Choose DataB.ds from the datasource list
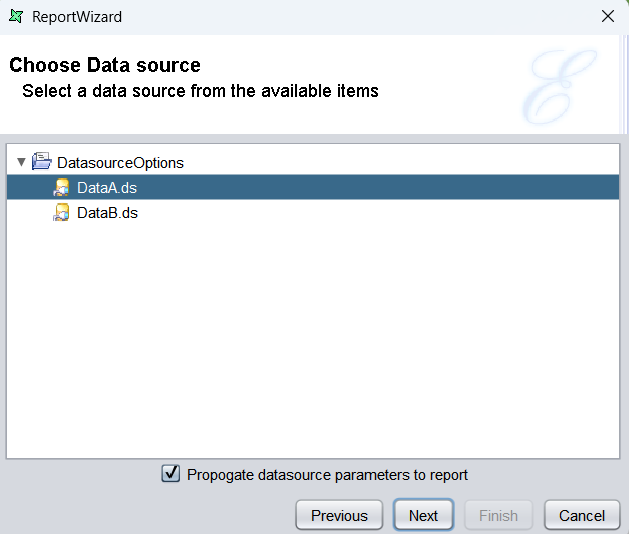629x534 pixels. pos(107,213)
